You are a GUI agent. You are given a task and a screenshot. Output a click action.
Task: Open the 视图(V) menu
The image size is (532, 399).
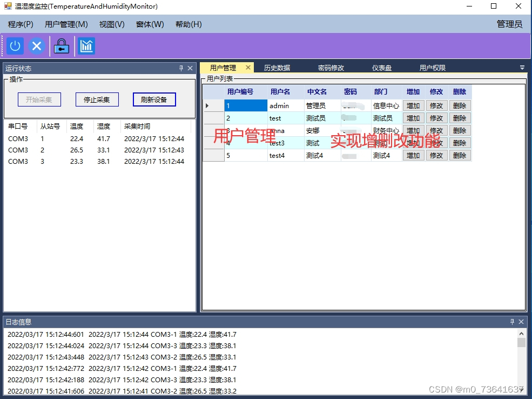coord(112,24)
